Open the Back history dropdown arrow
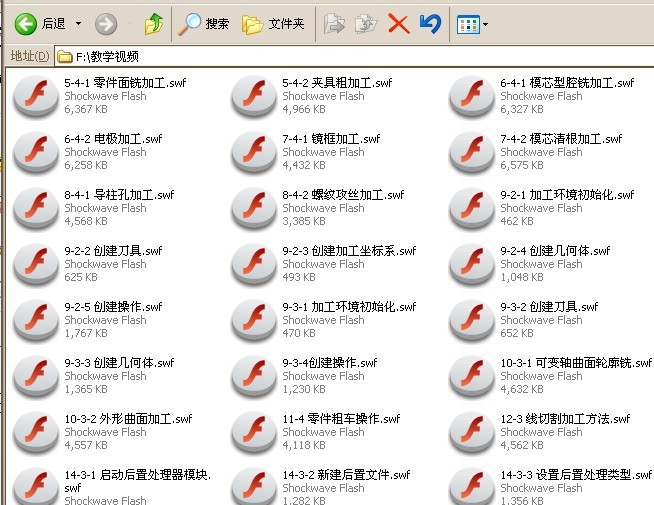Image resolution: width=654 pixels, height=505 pixels. (78, 24)
